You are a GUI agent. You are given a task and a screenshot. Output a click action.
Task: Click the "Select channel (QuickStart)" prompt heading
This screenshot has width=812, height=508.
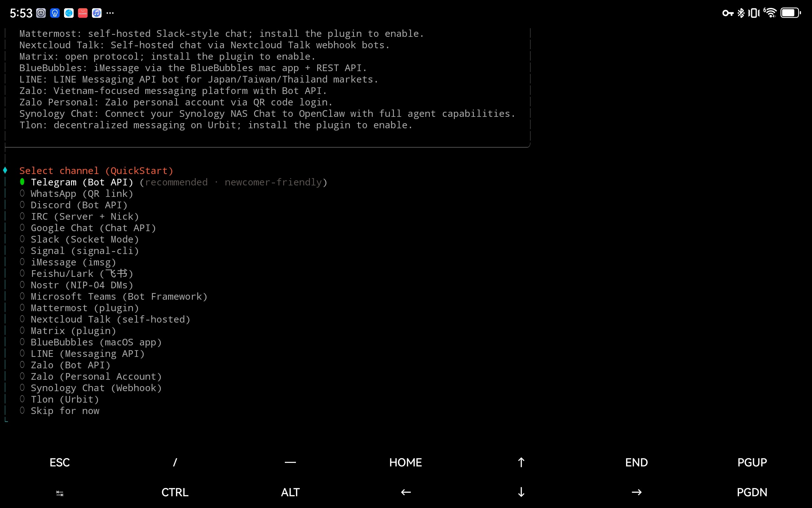[96, 171]
